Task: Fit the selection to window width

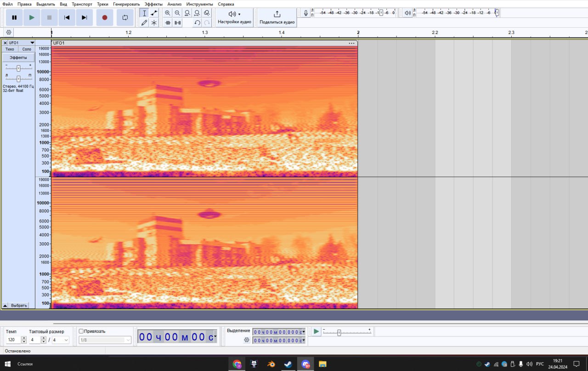Action: [187, 13]
